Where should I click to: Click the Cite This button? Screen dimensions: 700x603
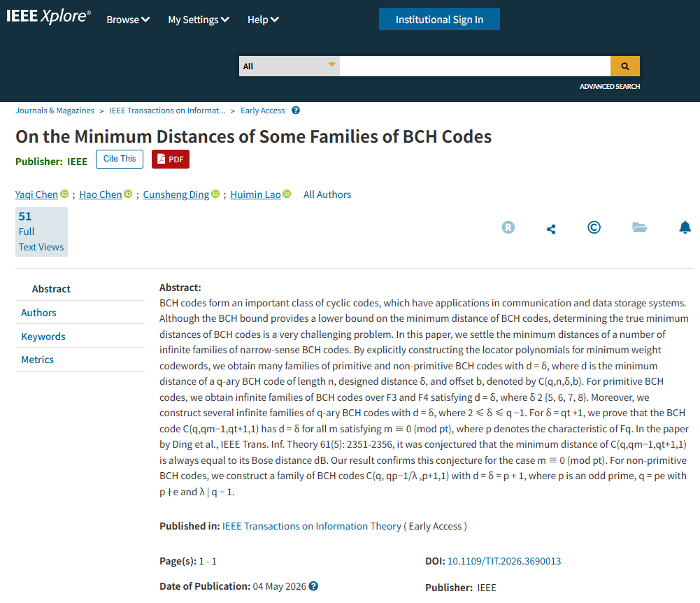(119, 159)
